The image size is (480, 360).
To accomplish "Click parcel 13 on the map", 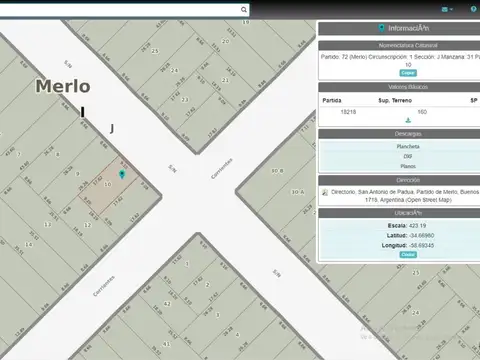I will (x=48, y=224).
